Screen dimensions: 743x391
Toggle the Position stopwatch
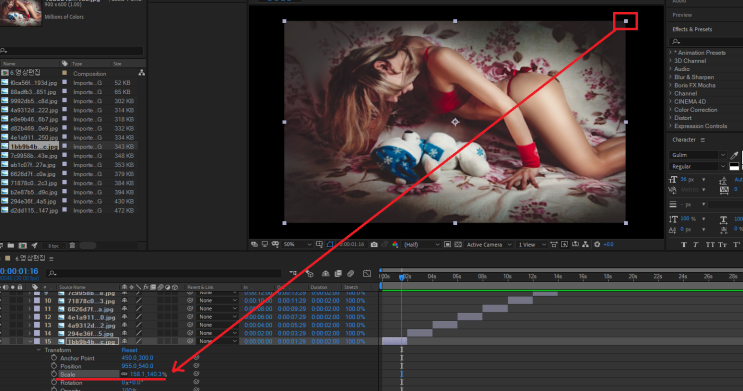(x=54, y=366)
